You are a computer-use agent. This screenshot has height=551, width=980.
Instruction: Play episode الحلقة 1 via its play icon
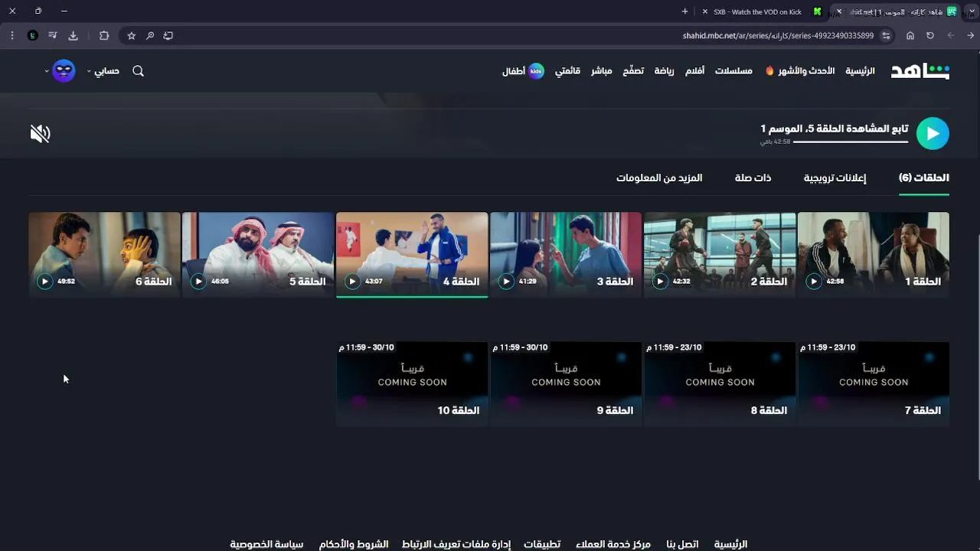pos(814,282)
